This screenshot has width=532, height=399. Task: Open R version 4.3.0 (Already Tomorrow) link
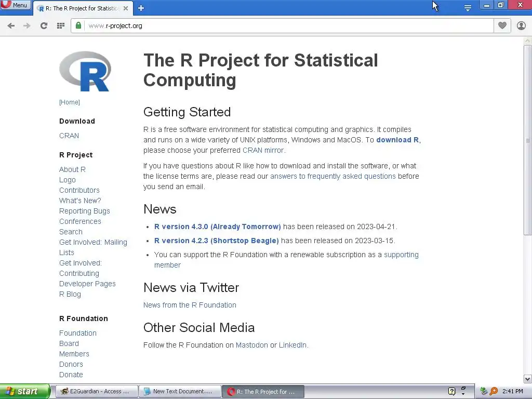(x=218, y=227)
